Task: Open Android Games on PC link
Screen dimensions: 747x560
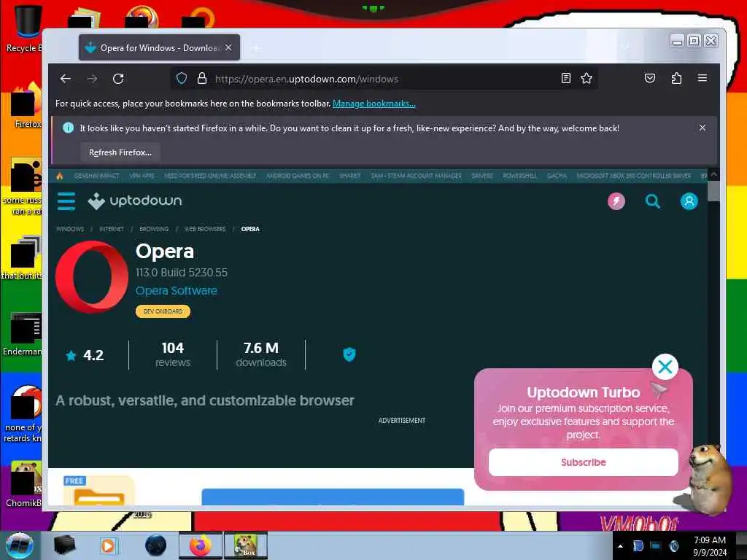Action: [x=298, y=176]
